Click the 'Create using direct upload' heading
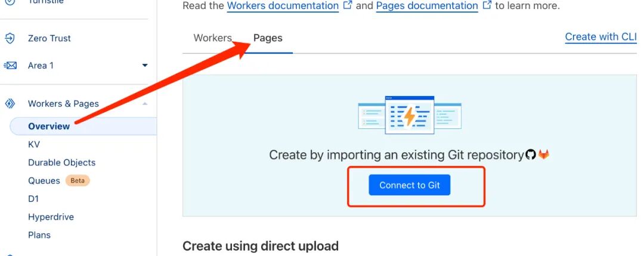This screenshot has width=644, height=256. point(261,246)
